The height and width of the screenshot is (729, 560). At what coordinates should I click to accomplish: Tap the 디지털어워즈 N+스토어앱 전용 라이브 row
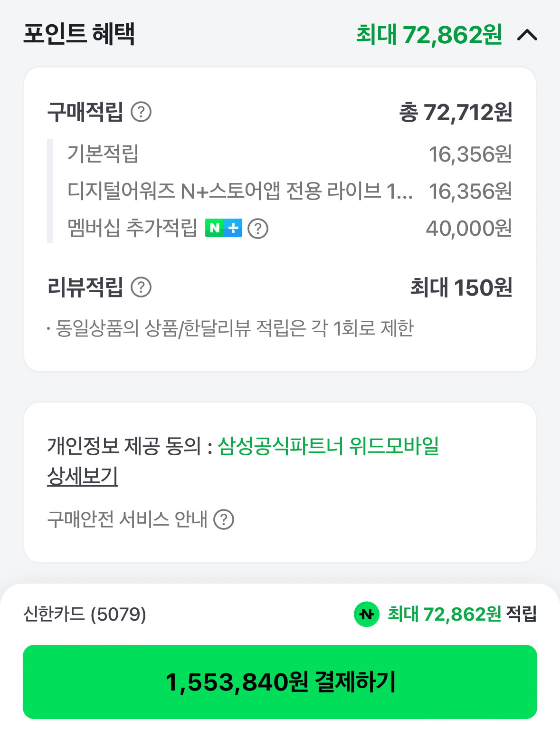coord(289,191)
